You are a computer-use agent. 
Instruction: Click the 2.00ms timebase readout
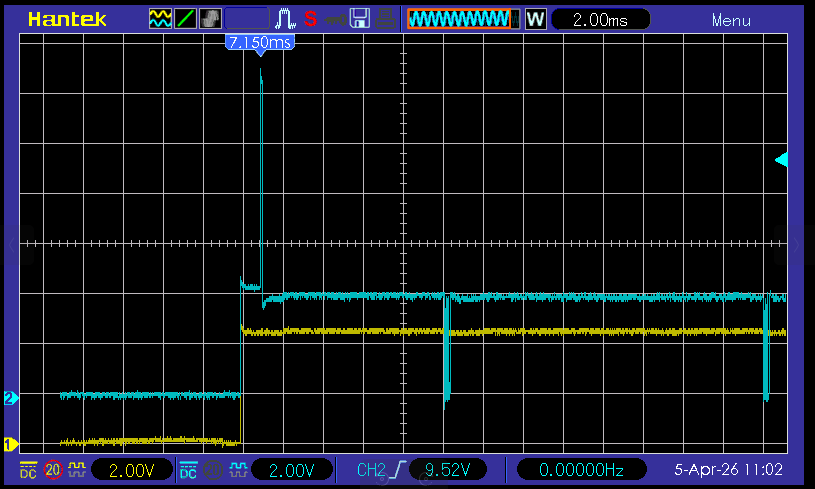tap(600, 19)
